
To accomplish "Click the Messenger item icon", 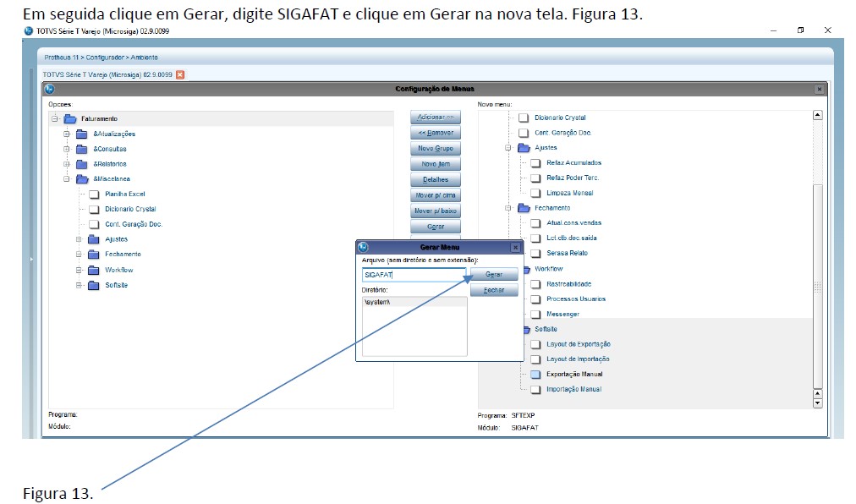I will pyautogui.click(x=535, y=314).
